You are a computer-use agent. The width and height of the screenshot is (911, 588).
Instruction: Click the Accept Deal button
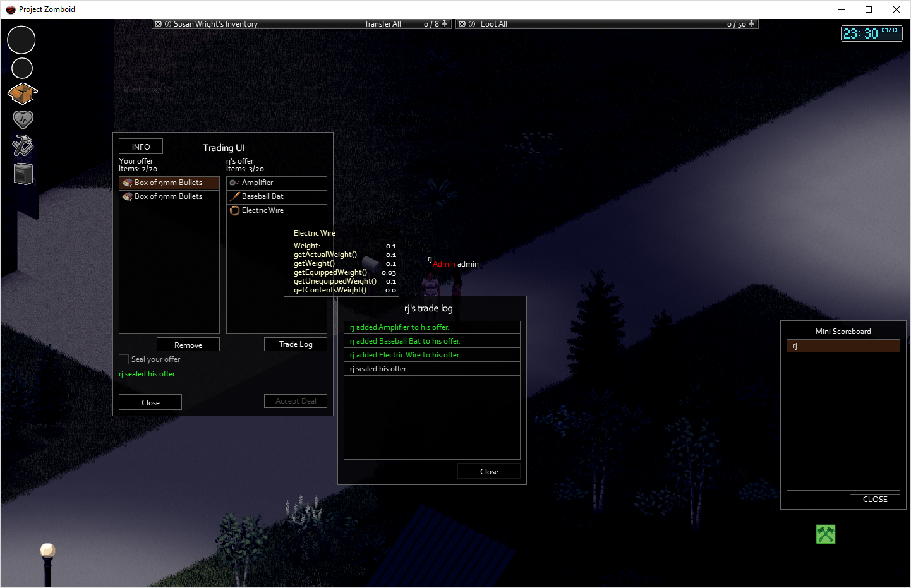click(296, 401)
